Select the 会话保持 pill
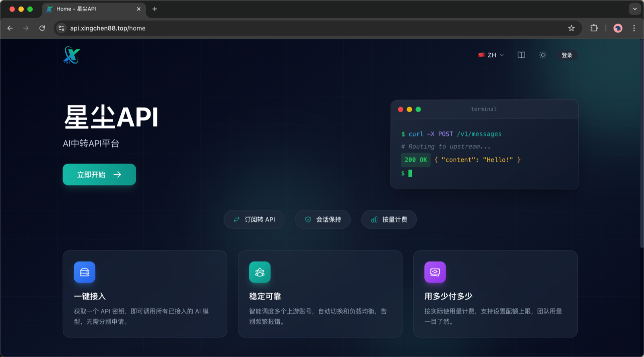 pyautogui.click(x=323, y=219)
